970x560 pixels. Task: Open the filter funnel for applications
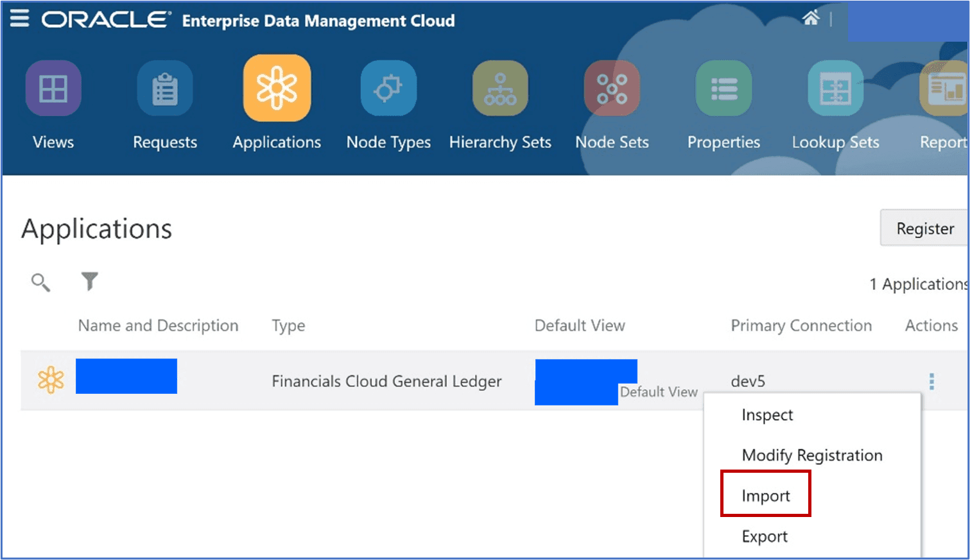(x=90, y=281)
